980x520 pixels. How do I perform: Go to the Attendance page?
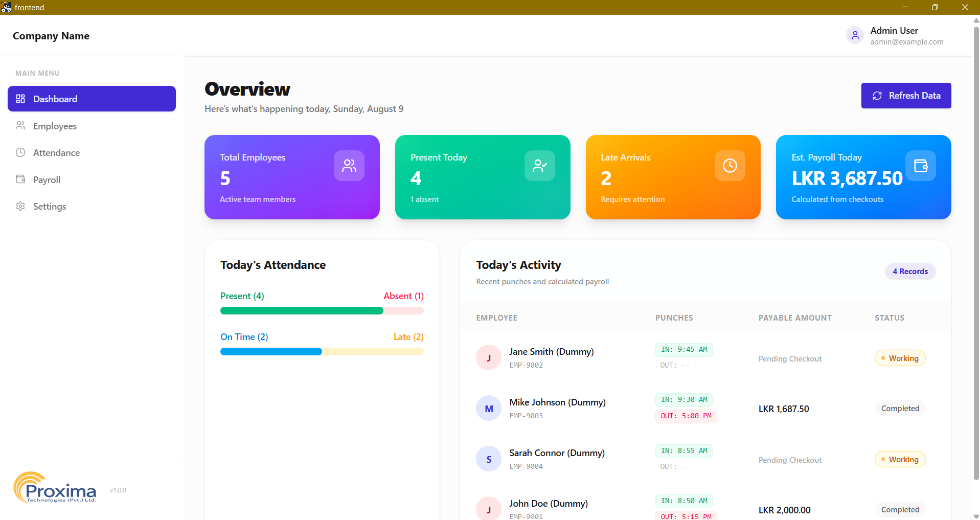92,152
